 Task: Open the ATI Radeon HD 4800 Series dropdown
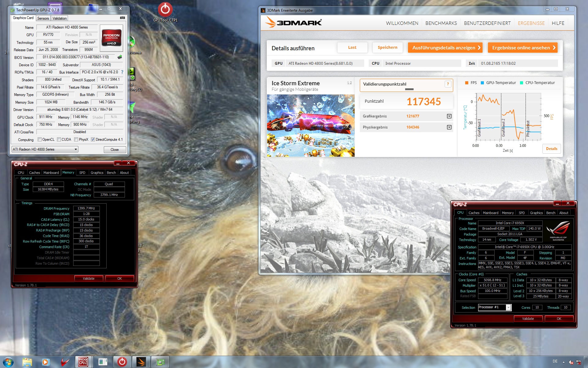(45, 149)
